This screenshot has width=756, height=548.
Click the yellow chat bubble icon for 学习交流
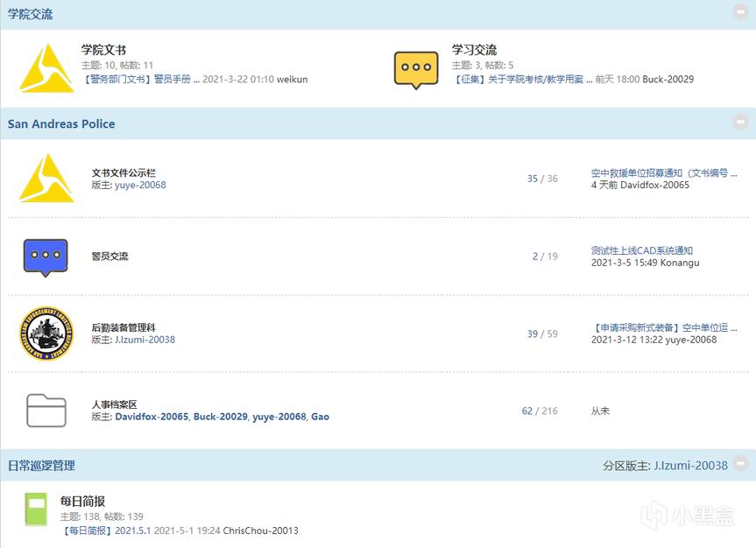[x=415, y=69]
